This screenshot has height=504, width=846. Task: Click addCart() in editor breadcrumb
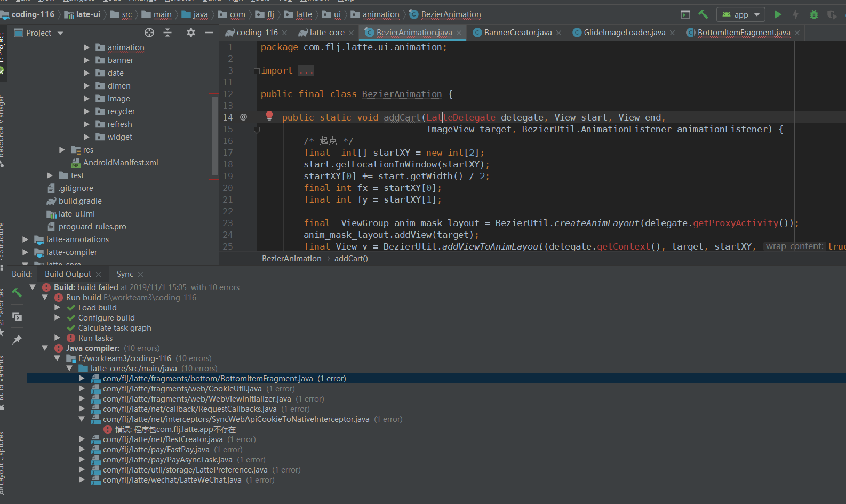point(351,259)
